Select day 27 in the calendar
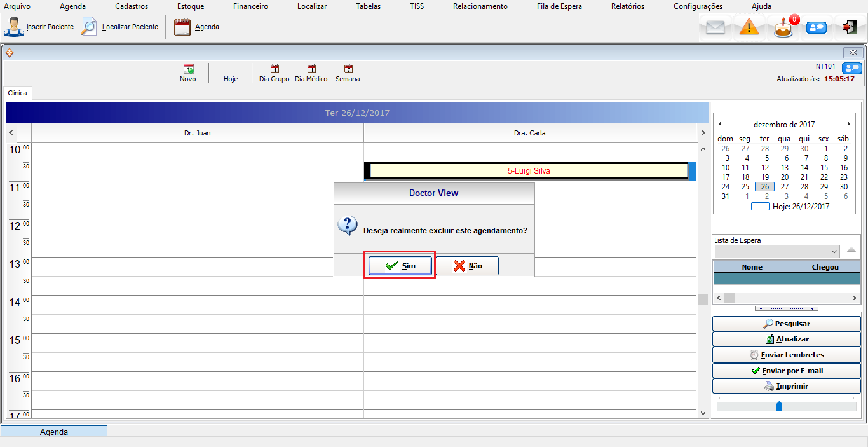The height and width of the screenshot is (447, 868). [x=785, y=187]
